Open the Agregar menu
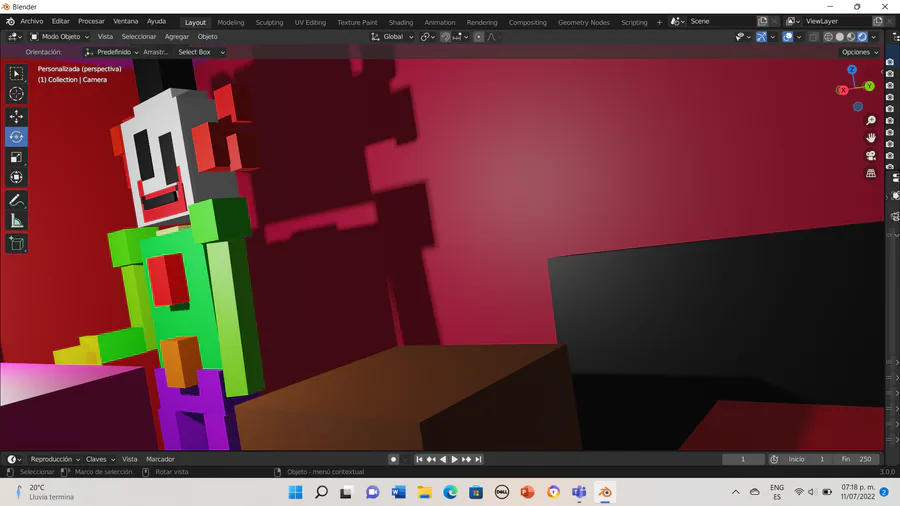The image size is (900, 506). (x=177, y=37)
